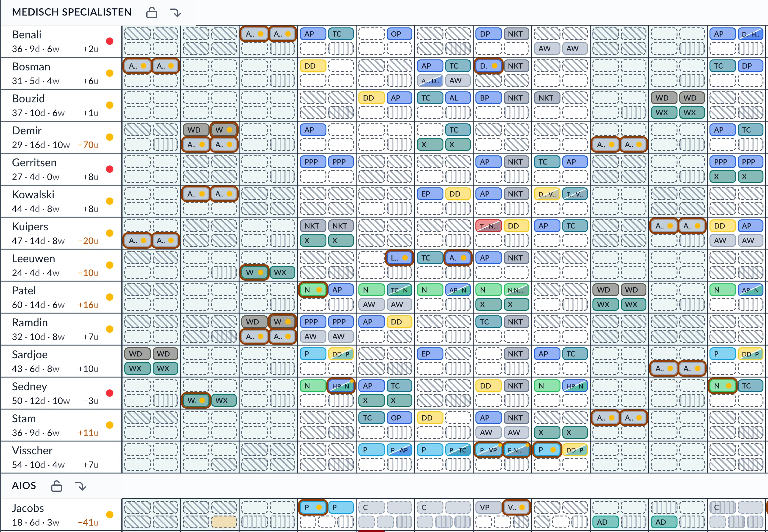Click the EP shift in Kowalski's row
The height and width of the screenshot is (532, 768).
pos(430,194)
